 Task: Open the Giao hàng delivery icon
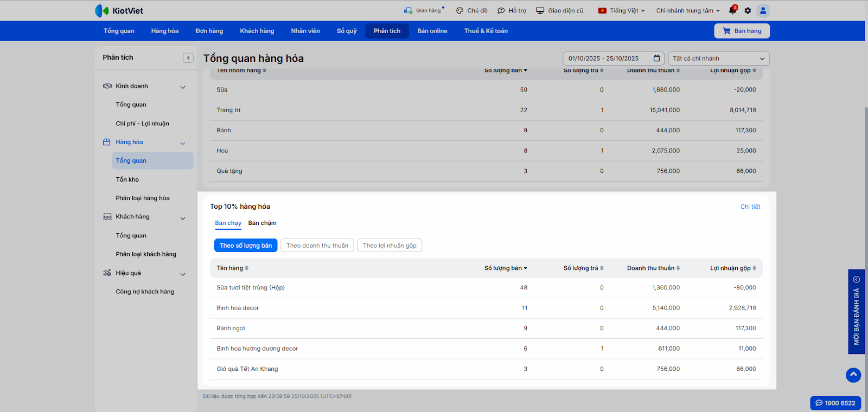pos(408,10)
